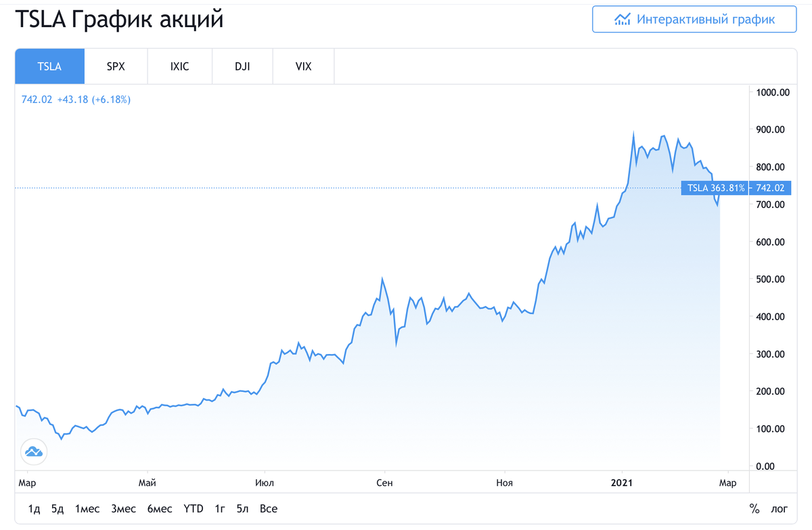Show the 1-day chart range (1д)
Viewport: 812px width, 530px height.
[x=35, y=508]
